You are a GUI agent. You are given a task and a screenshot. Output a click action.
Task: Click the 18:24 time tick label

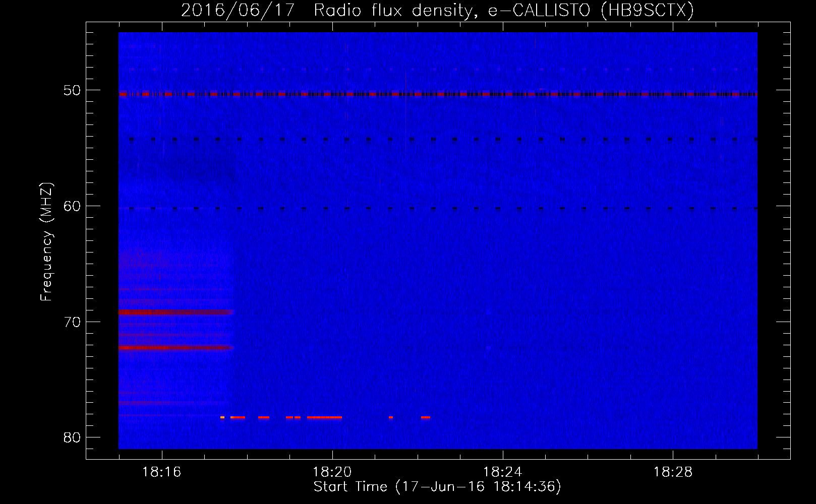coord(502,472)
